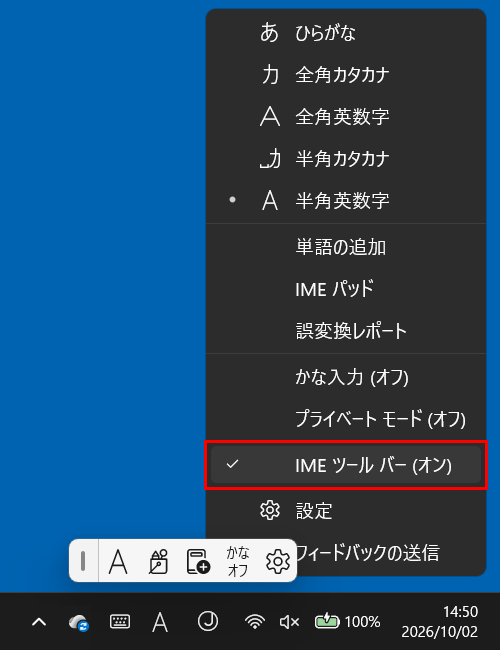Select ひらがな input mode
Viewport: 500px width, 650px height.
pyautogui.click(x=346, y=33)
